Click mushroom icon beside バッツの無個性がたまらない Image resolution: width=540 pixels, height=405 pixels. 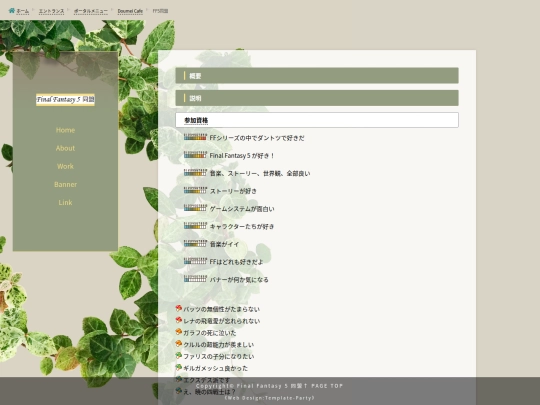[x=178, y=308]
